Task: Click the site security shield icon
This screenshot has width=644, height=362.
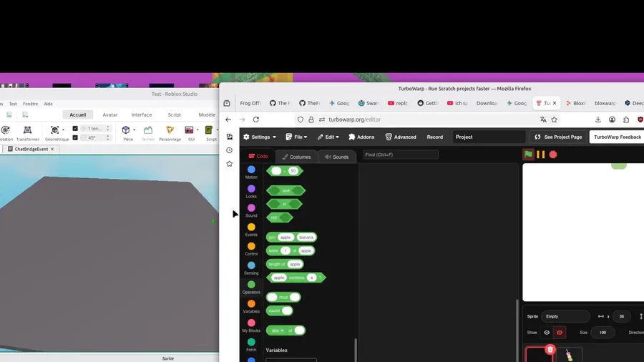Action: [301, 119]
